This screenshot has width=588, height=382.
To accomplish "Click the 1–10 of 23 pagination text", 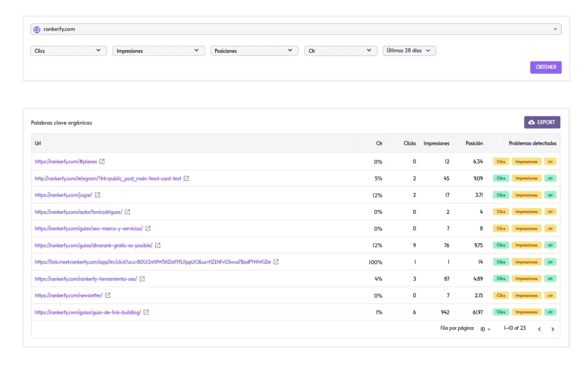I will [x=515, y=328].
